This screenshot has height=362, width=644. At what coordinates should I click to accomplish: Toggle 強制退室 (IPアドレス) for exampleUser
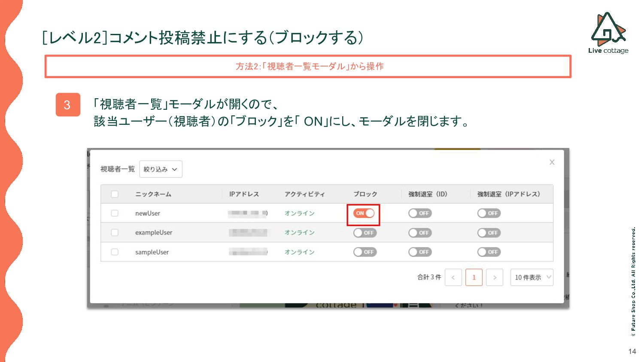[489, 233]
